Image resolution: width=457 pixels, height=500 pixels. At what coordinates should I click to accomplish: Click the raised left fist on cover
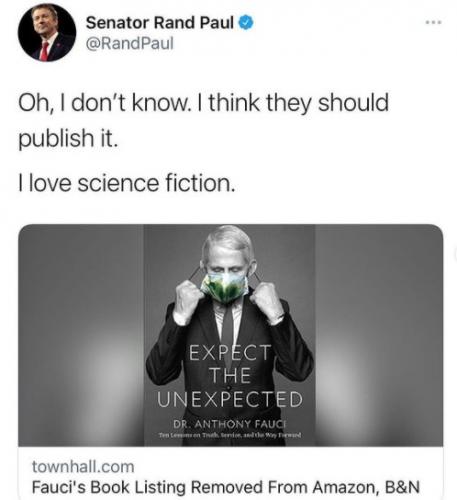[186, 302]
